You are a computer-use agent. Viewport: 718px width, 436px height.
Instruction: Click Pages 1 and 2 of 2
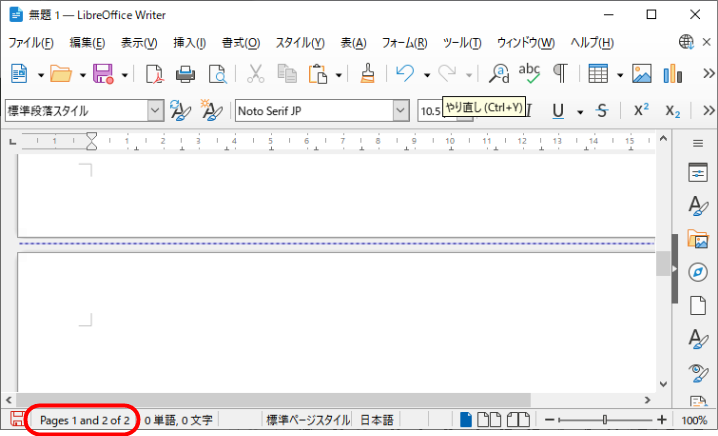[84, 420]
